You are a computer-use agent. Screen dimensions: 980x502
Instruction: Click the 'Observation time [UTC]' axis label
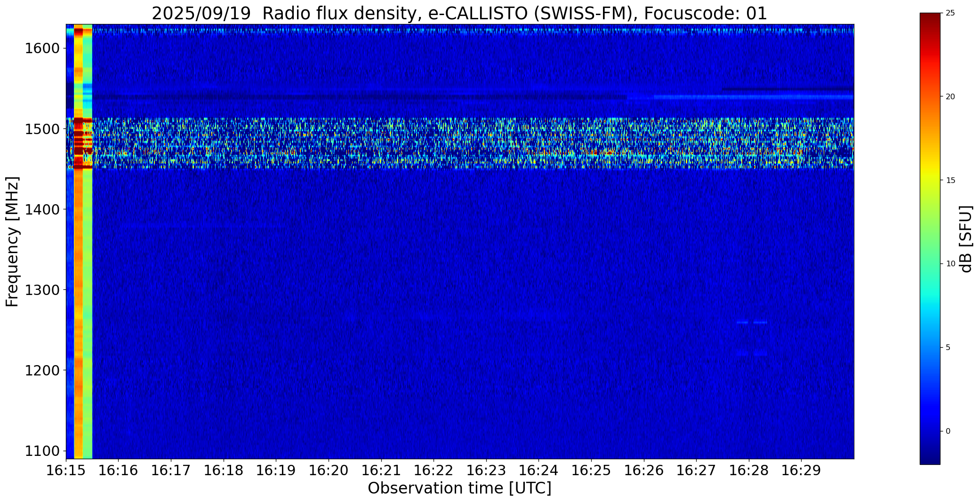(459, 488)
